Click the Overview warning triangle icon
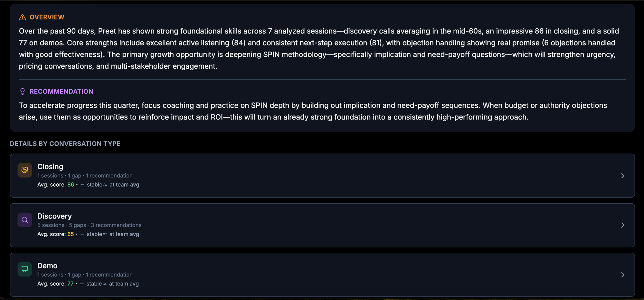 click(22, 17)
